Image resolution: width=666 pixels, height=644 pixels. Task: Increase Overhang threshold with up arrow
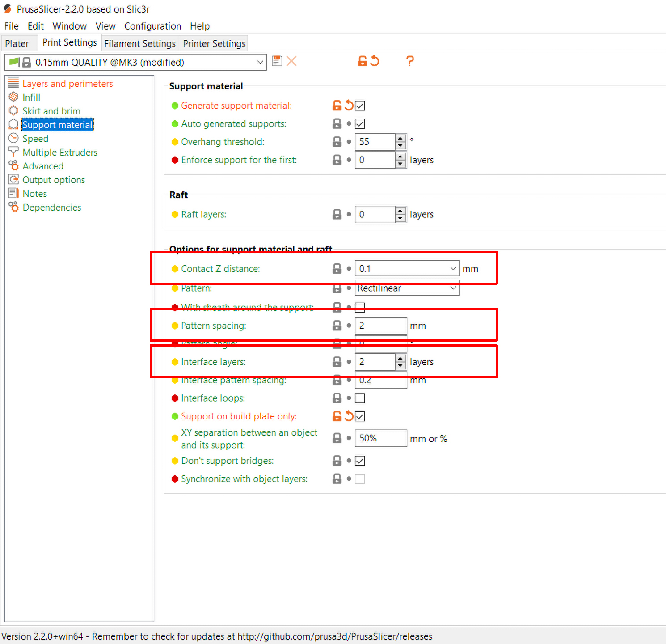pos(400,138)
